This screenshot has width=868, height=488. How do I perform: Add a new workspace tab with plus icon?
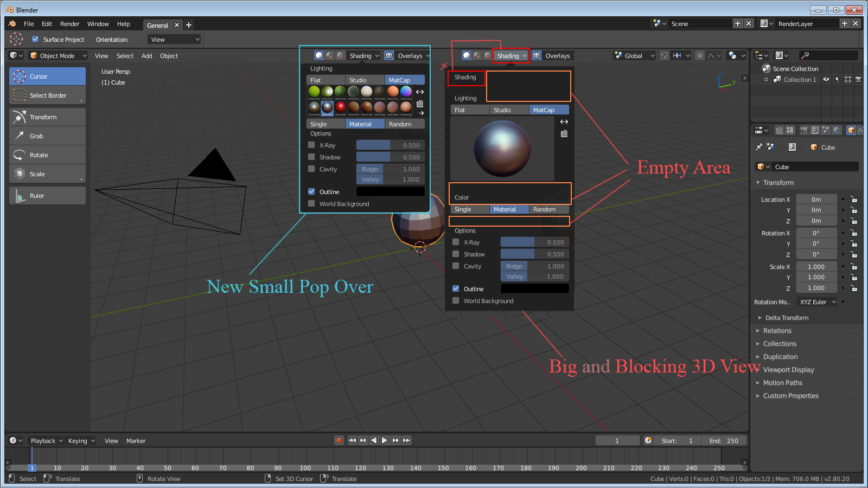(x=189, y=25)
